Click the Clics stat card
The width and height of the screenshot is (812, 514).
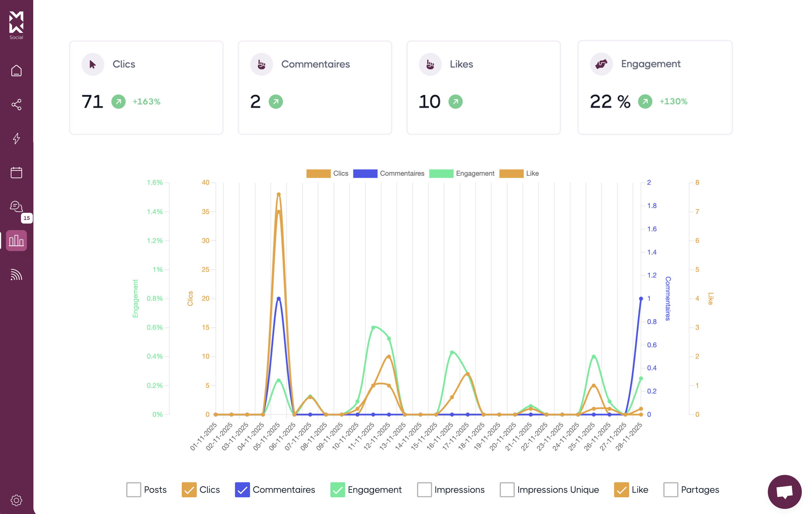(146, 88)
